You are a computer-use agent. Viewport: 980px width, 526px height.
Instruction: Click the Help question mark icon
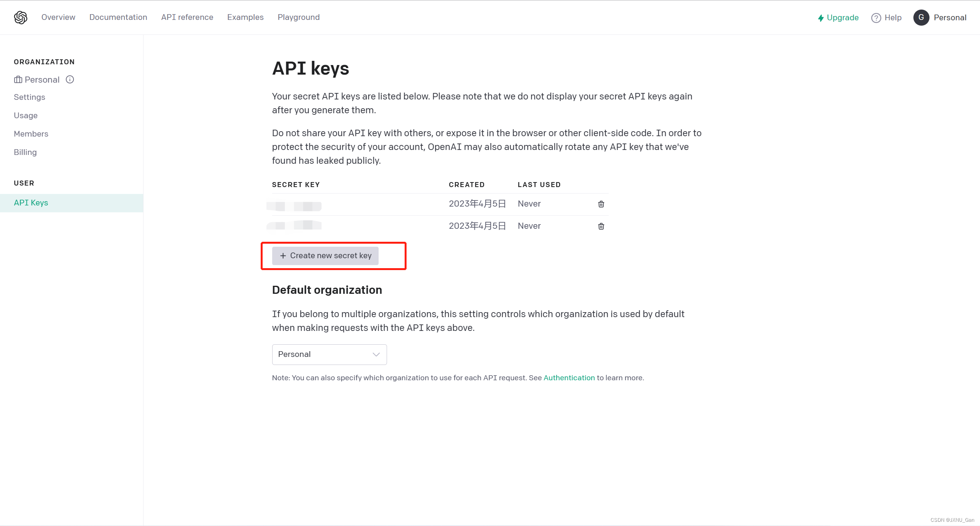pyautogui.click(x=876, y=18)
